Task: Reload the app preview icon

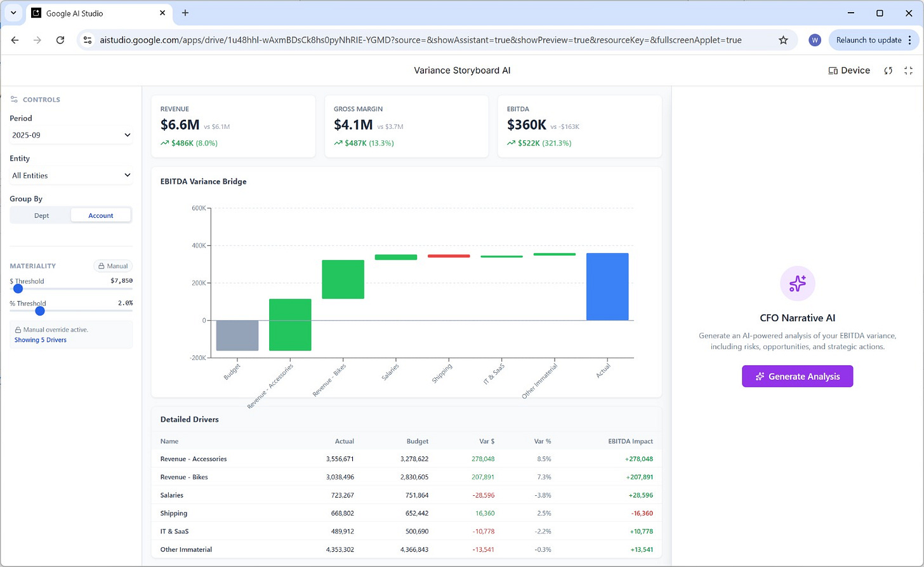Action: (x=888, y=70)
